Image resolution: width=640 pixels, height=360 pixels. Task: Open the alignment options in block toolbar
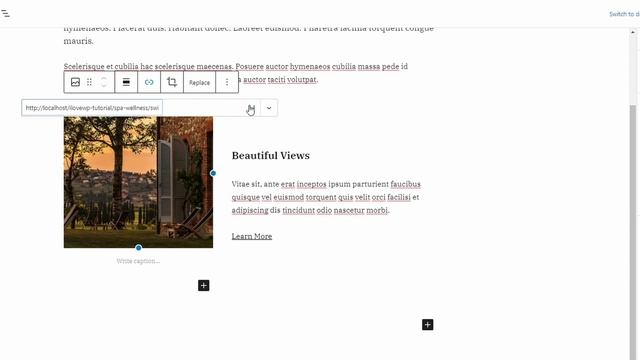click(126, 82)
